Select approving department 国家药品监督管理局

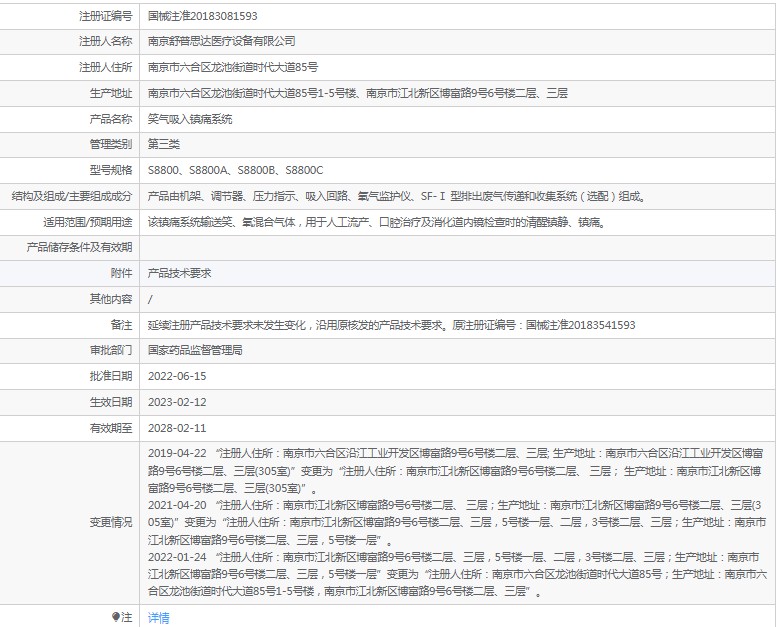pyautogui.click(x=195, y=350)
